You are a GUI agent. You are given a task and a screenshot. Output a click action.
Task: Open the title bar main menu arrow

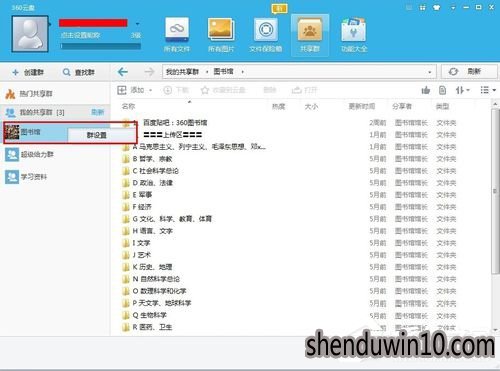(x=453, y=7)
